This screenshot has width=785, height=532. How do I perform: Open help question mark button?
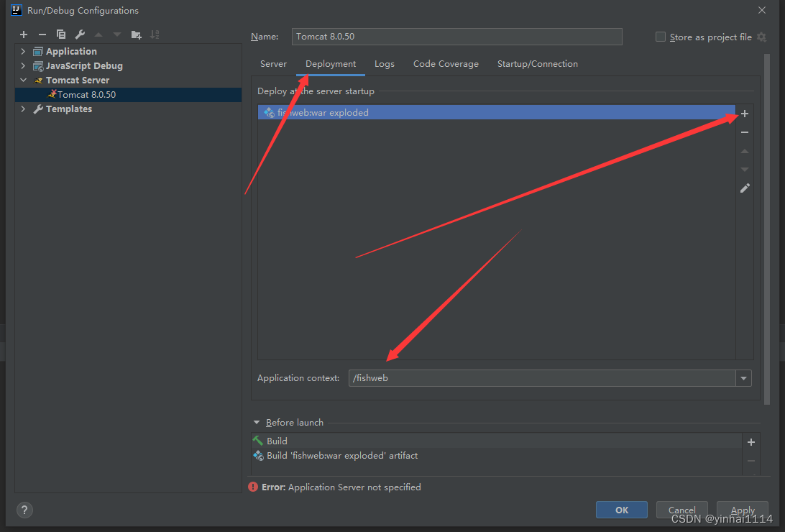tap(24, 510)
